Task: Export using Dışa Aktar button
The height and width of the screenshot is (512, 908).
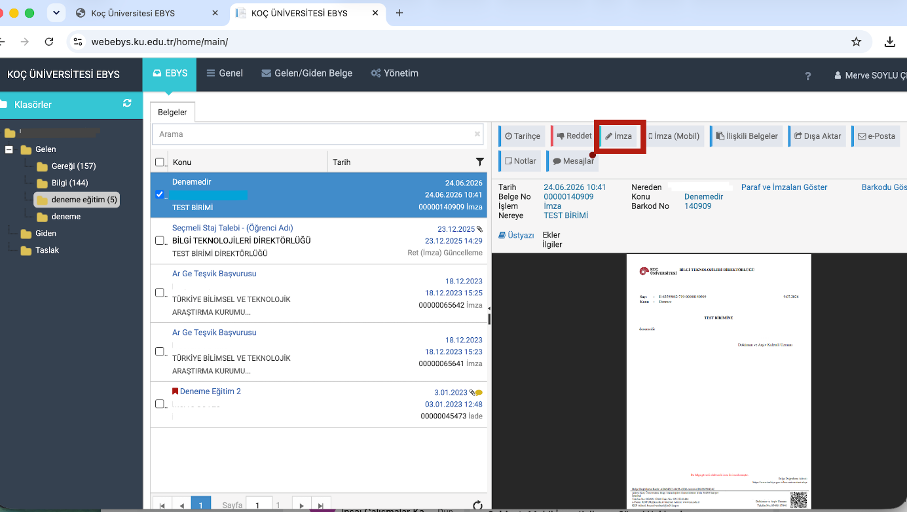Action: click(x=817, y=136)
